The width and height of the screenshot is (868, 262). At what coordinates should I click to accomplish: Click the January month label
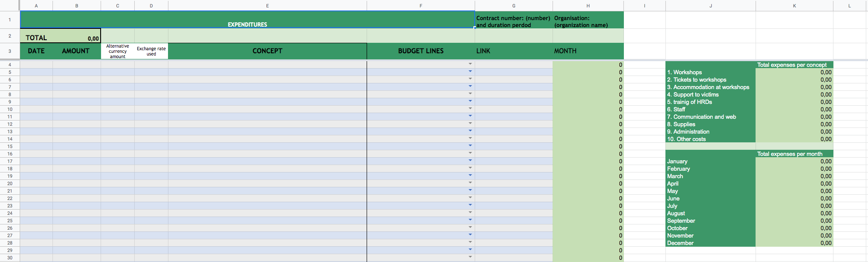(x=677, y=161)
